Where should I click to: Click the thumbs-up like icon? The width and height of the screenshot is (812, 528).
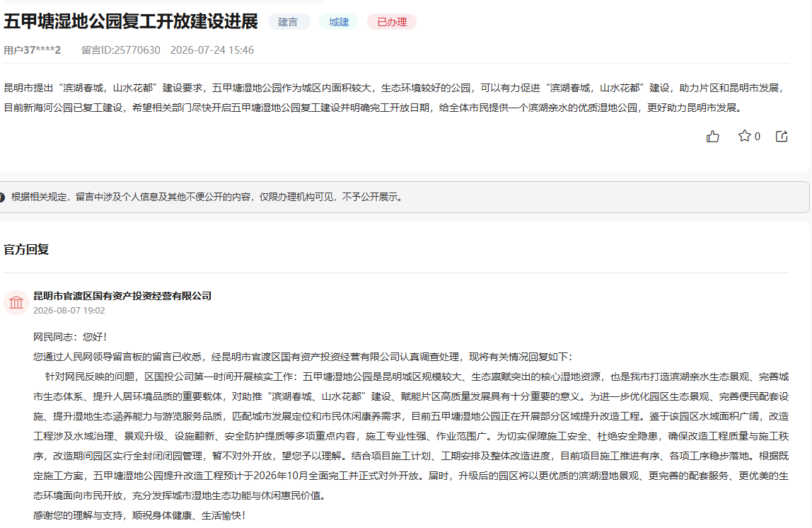[x=712, y=137]
